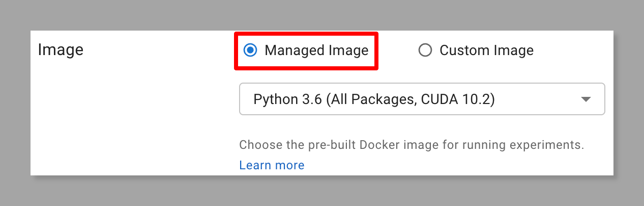Image resolution: width=644 pixels, height=206 pixels.
Task: Click the dropdown arrow in the image selector
Action: (586, 99)
